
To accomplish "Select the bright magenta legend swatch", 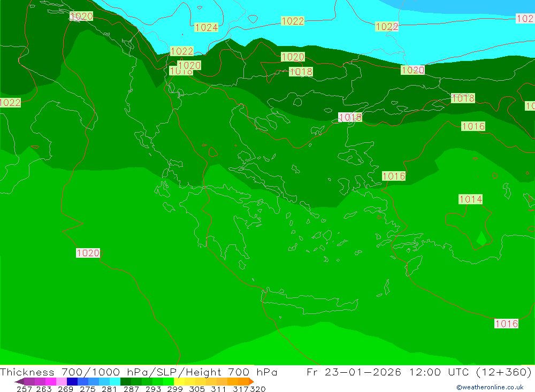I will pos(51,381).
